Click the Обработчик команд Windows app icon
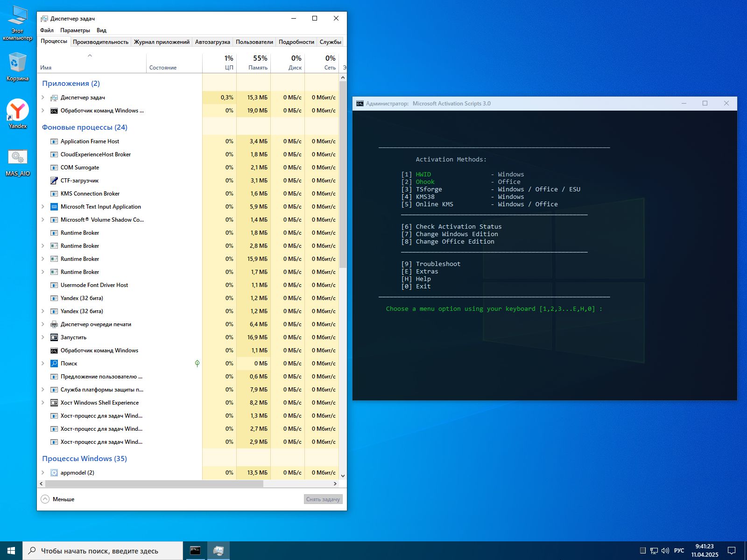Screen dimensions: 747x560 [54, 111]
